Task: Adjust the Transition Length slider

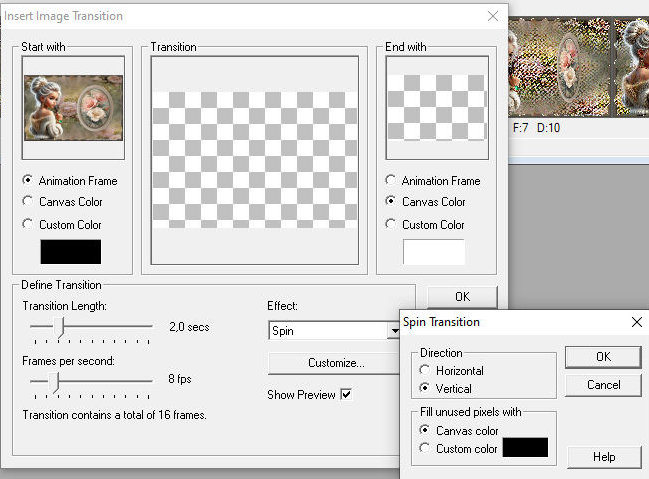Action: [x=61, y=326]
